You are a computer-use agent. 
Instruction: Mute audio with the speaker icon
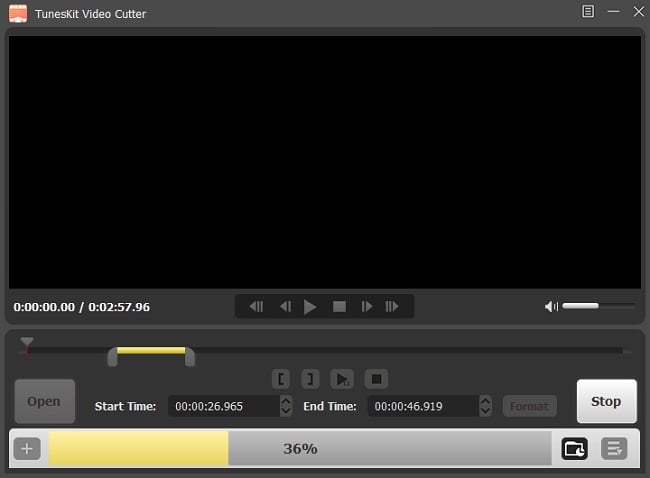click(x=551, y=306)
